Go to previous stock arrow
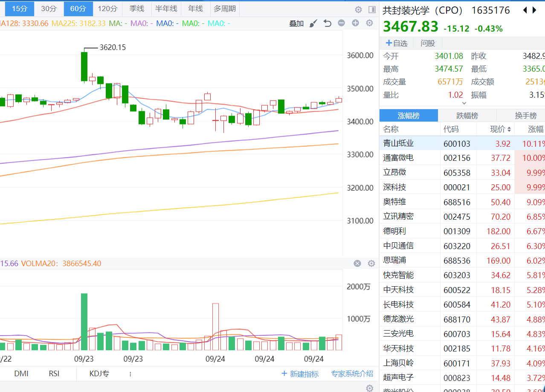Viewport: 545px width, 392px height. (525, 10)
